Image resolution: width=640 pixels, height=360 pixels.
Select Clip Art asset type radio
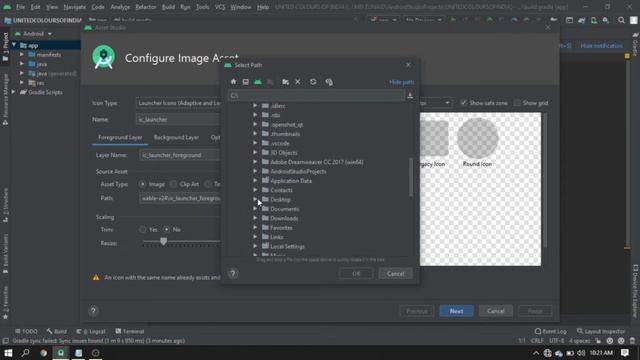point(173,184)
